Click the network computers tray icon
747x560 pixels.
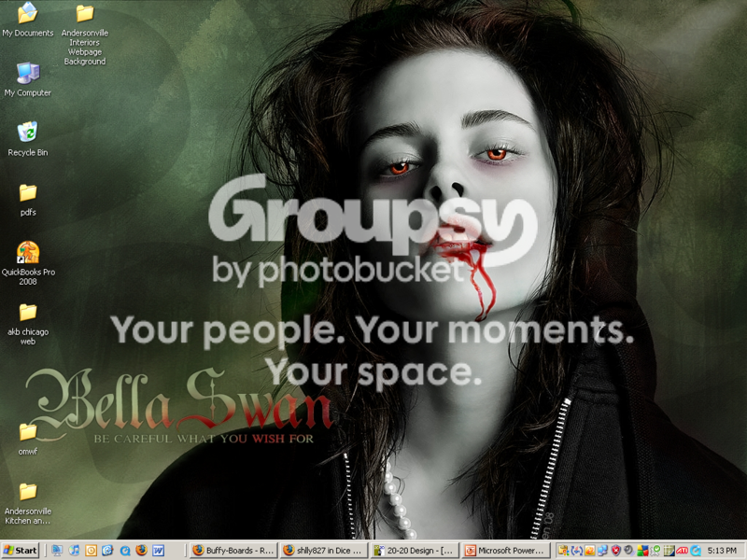pos(602,551)
